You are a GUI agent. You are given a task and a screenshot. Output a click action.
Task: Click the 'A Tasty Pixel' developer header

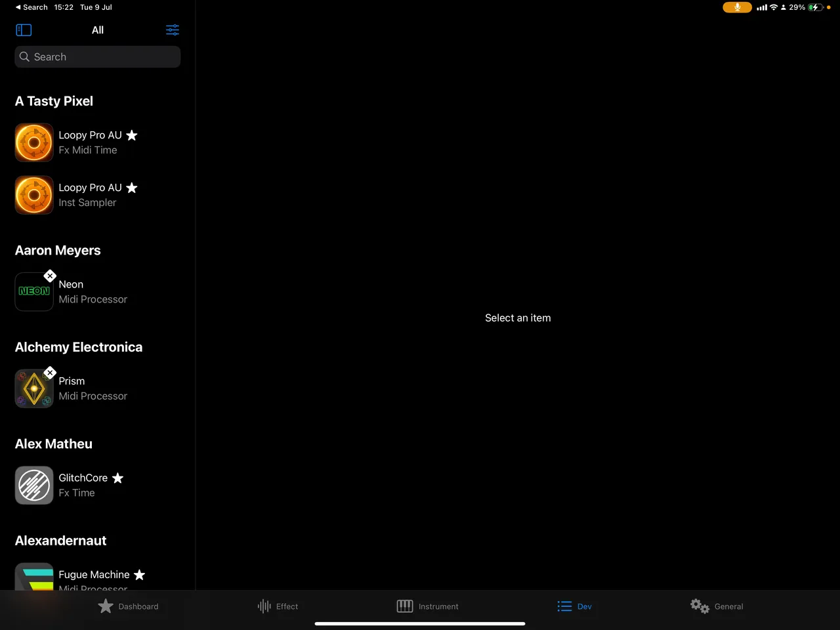[54, 101]
